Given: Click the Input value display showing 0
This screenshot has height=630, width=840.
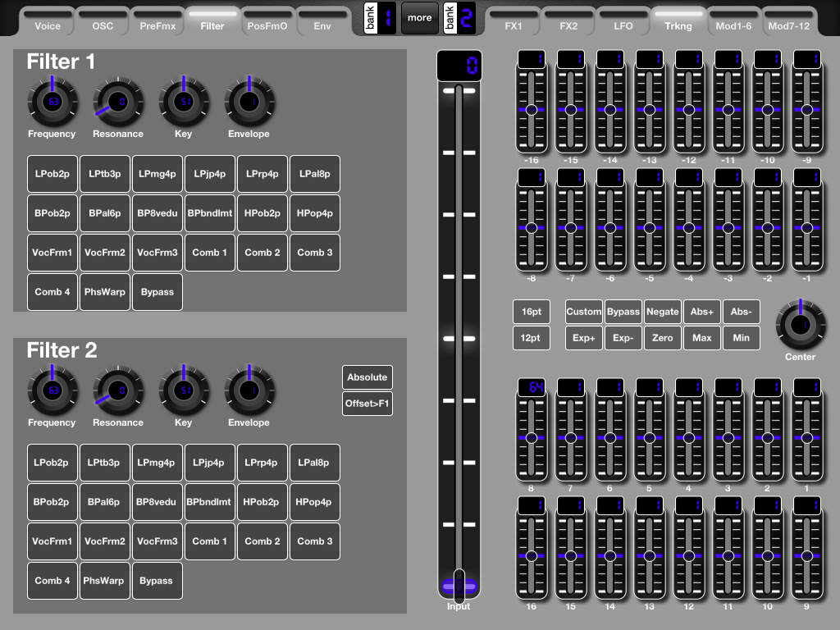Looking at the screenshot, I should (459, 66).
